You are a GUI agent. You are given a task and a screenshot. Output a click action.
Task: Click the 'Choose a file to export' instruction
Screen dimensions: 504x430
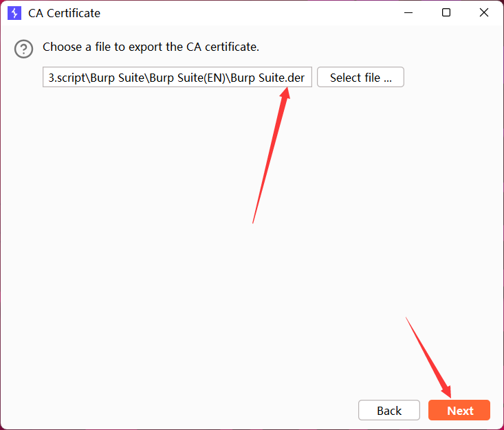151,47
